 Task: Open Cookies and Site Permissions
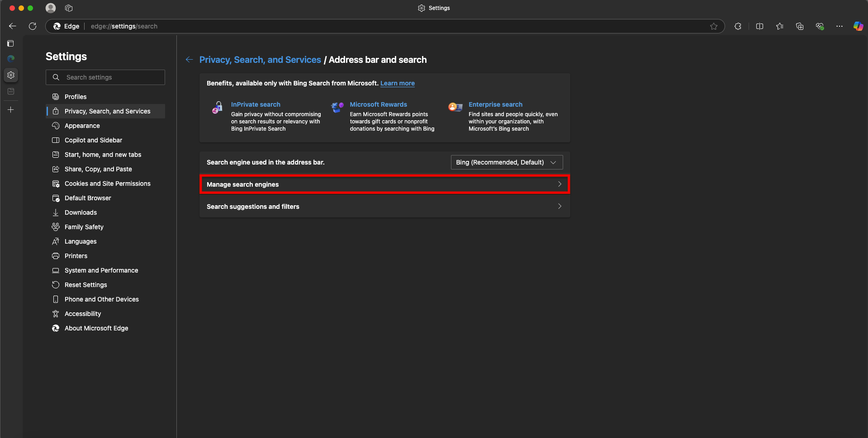[105, 184]
